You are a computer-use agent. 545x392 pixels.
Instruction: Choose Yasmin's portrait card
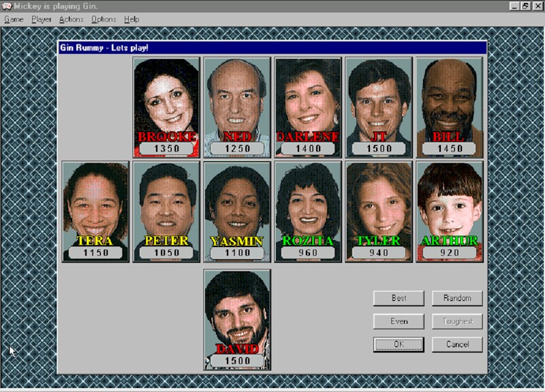point(237,212)
